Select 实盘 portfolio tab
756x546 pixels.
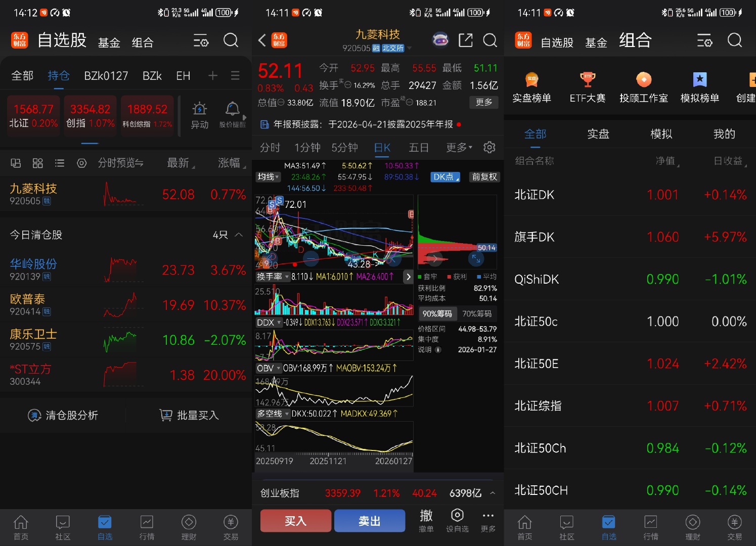[598, 134]
